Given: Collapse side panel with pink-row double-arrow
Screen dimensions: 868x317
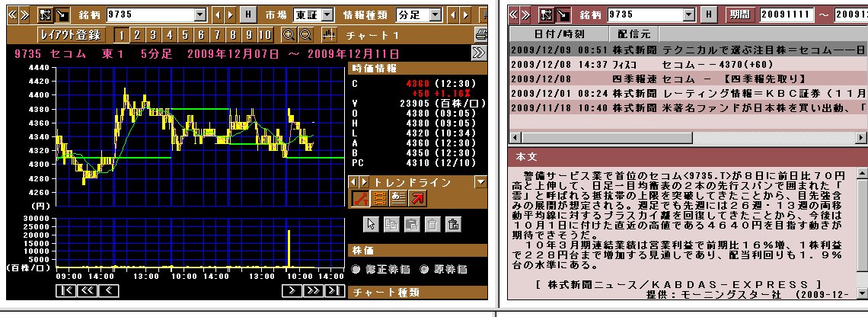Looking at the screenshot, I should click(x=479, y=53).
